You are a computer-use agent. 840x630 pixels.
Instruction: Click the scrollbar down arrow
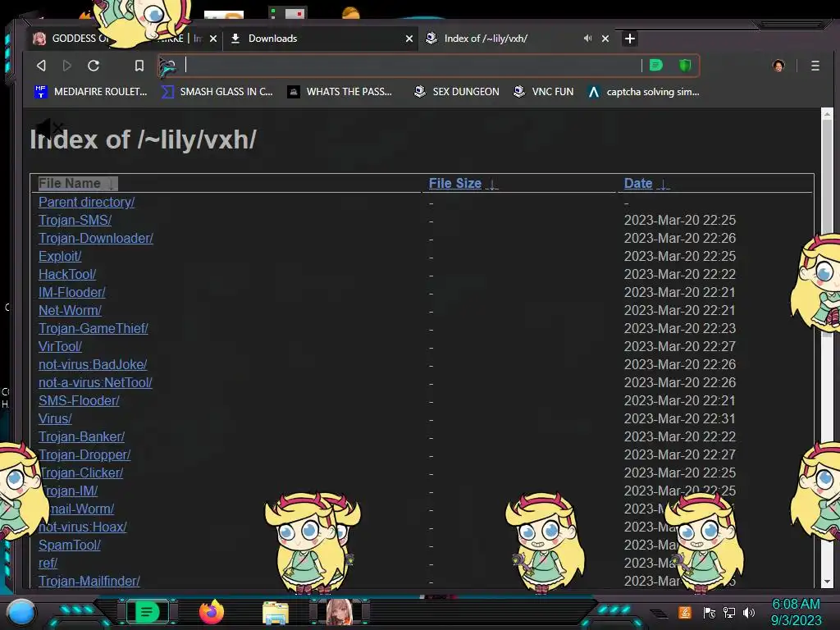(x=827, y=582)
